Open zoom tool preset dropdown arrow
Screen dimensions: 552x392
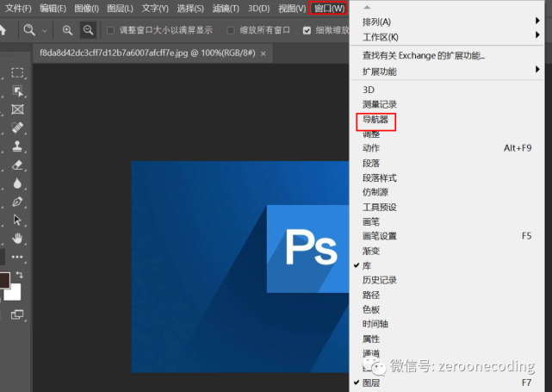45,31
